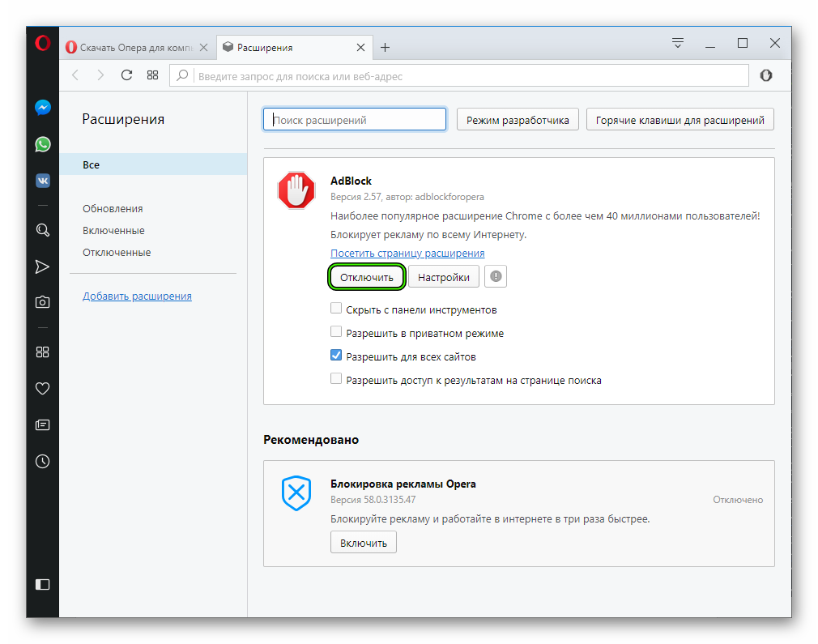Click the AdBlock red hand logo

coord(296,190)
